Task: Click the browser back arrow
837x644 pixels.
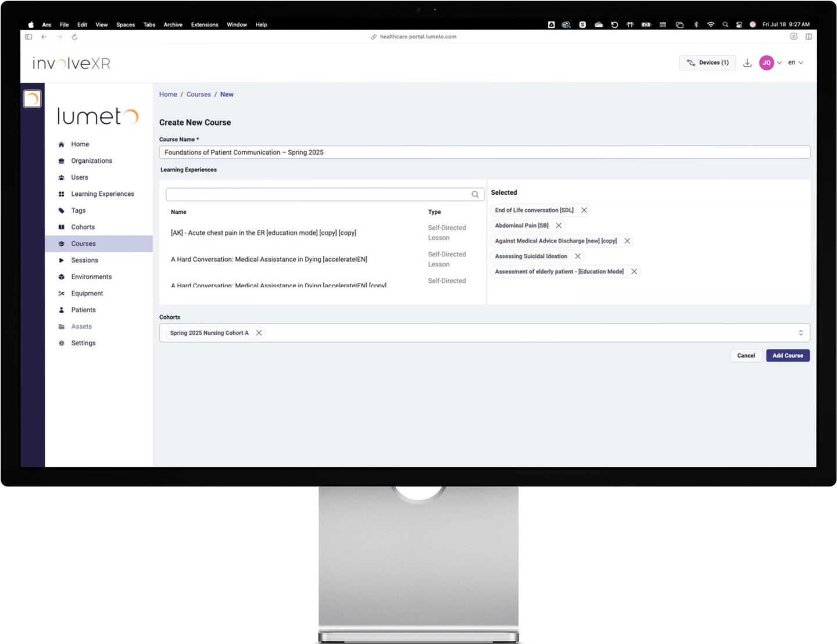Action: [x=44, y=37]
